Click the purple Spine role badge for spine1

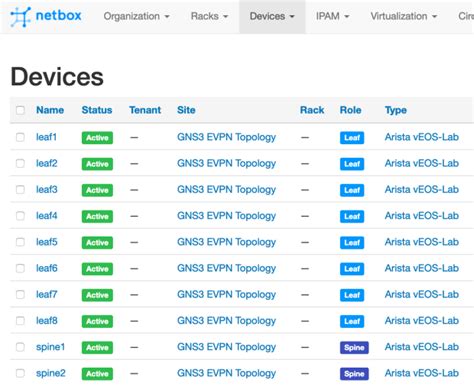[354, 348]
